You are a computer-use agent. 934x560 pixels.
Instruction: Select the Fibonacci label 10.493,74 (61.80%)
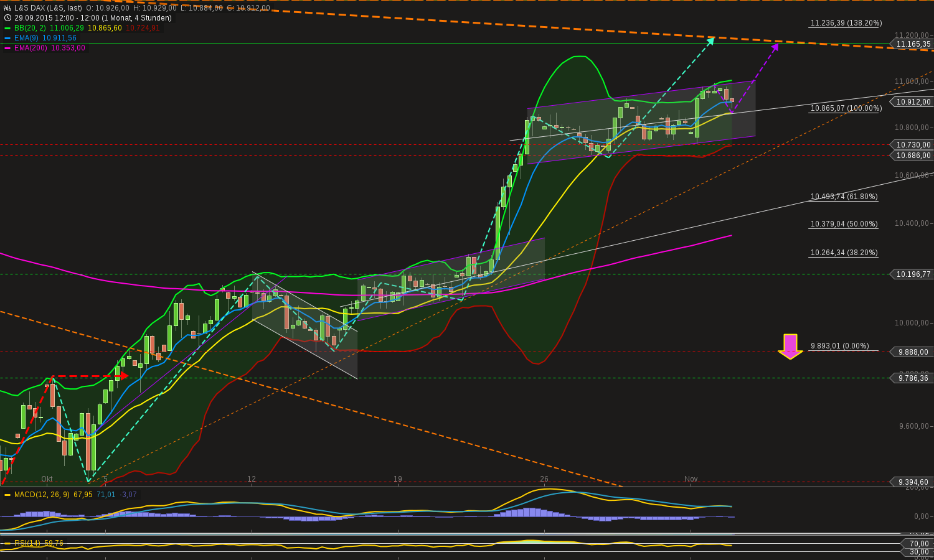click(x=844, y=197)
